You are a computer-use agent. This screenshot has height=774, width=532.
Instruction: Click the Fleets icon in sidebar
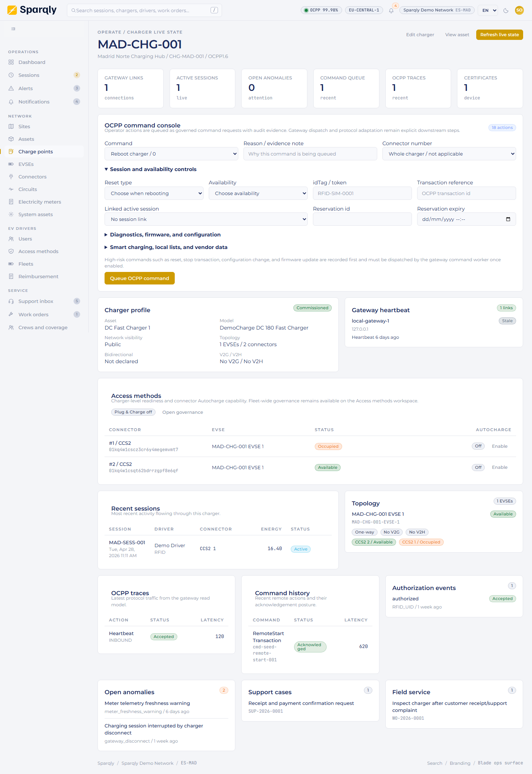(x=11, y=264)
